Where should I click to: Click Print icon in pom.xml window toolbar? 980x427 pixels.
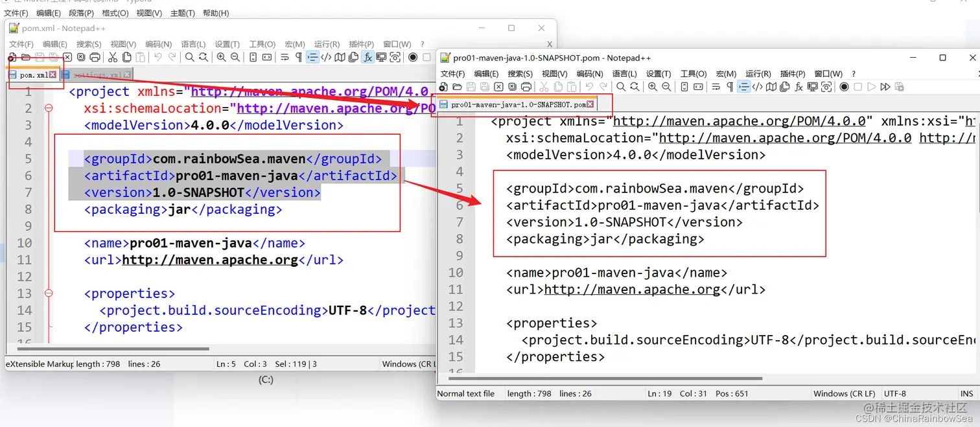coord(95,58)
